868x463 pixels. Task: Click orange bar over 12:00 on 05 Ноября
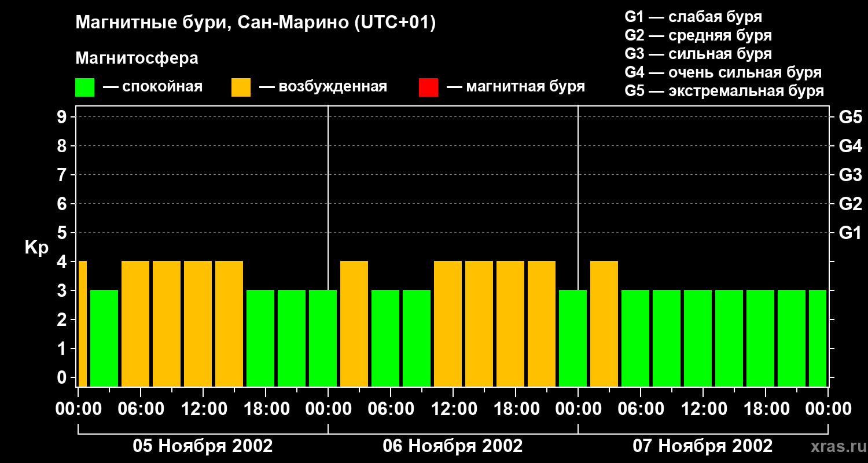click(x=198, y=324)
